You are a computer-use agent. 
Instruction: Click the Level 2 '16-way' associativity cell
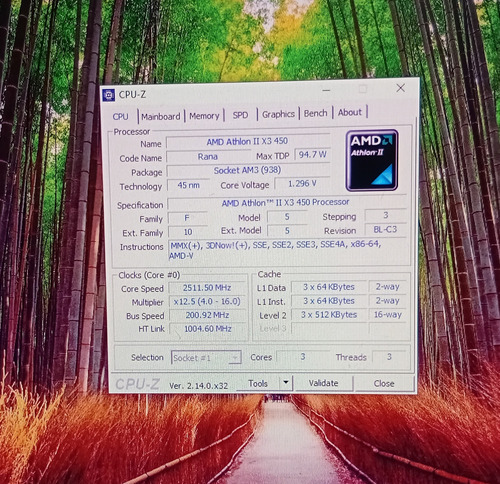click(388, 314)
